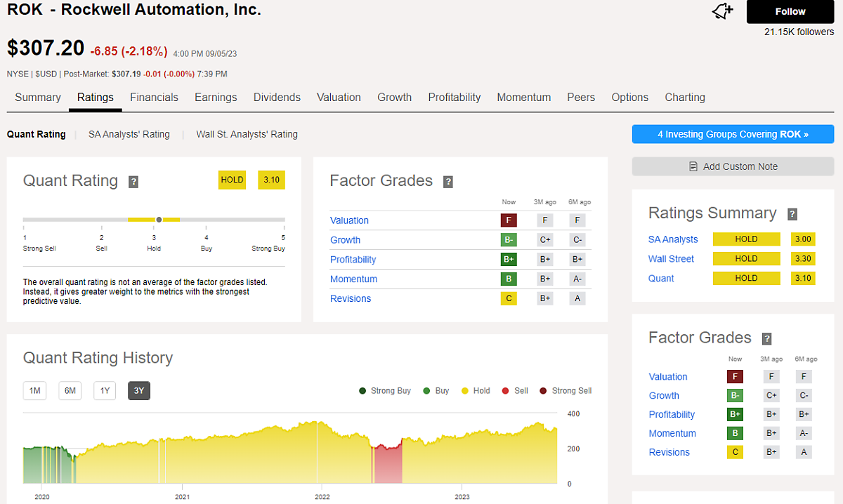Screen dimensions: 843x504
Task: Open the Valuation tab
Action: pos(339,98)
